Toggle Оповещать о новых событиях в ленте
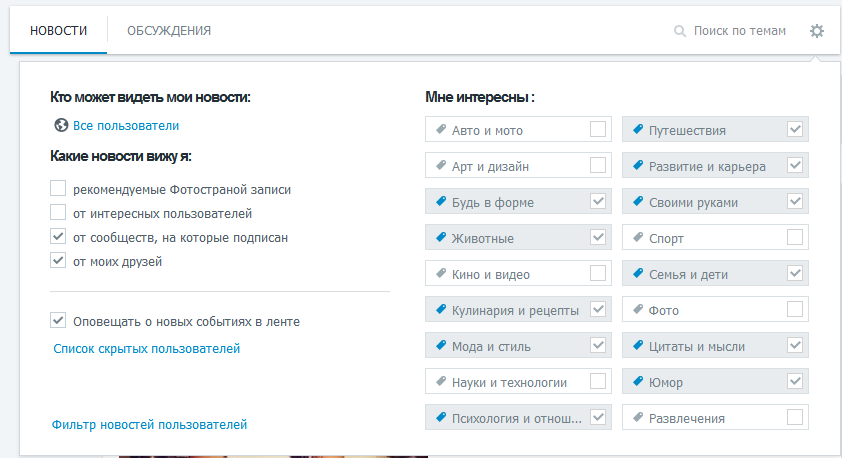 click(58, 321)
